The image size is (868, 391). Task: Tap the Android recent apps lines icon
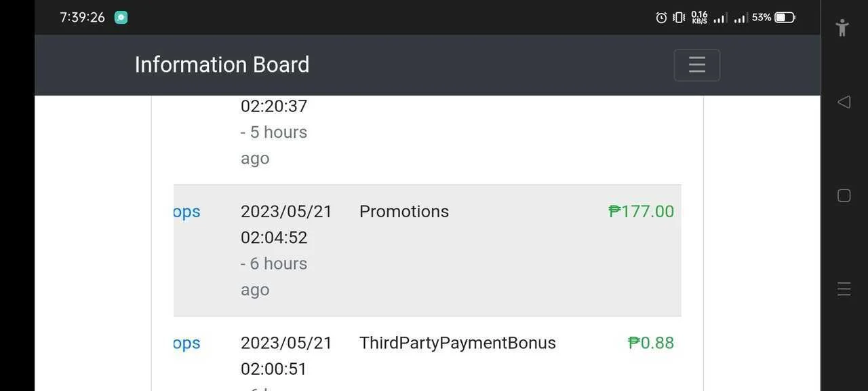(x=844, y=289)
